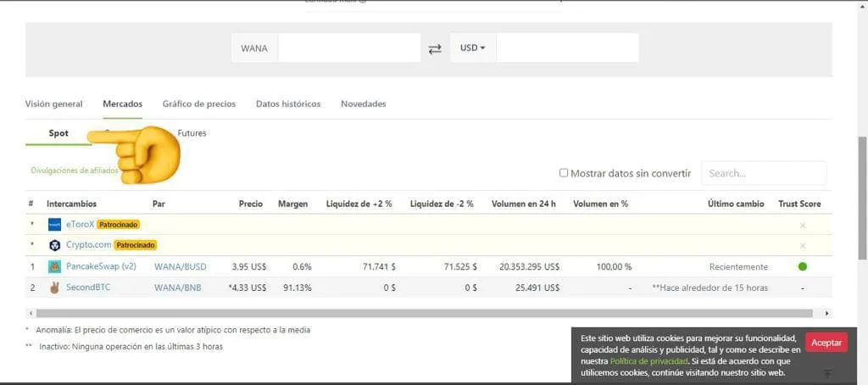868x385 pixels.
Task: Open the Datos históricos tab
Action: (x=288, y=103)
